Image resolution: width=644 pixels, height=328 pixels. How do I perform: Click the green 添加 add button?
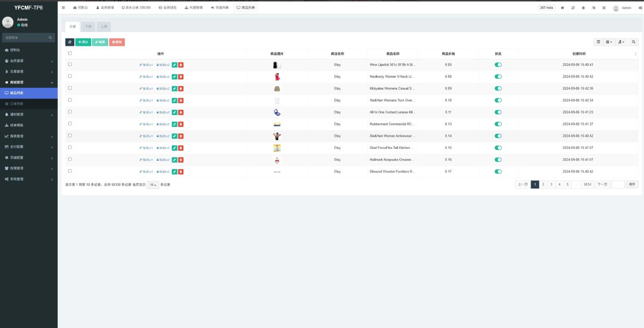[83, 42]
